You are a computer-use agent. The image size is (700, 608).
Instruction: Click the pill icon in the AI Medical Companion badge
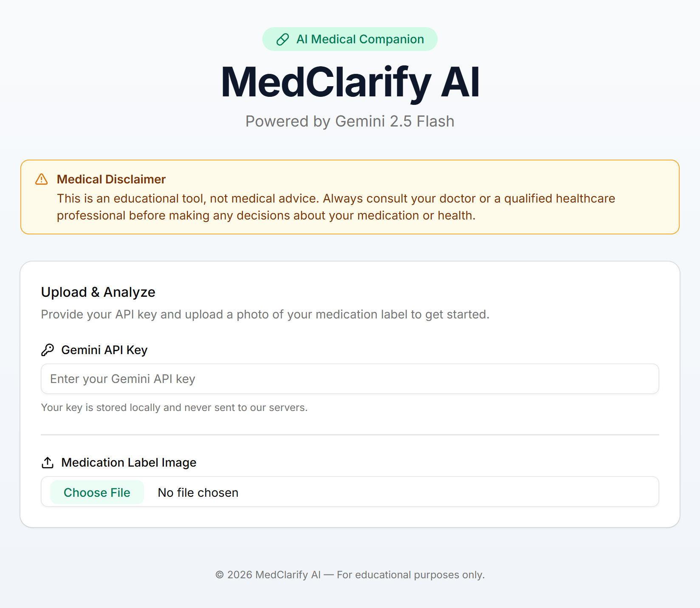click(x=283, y=39)
